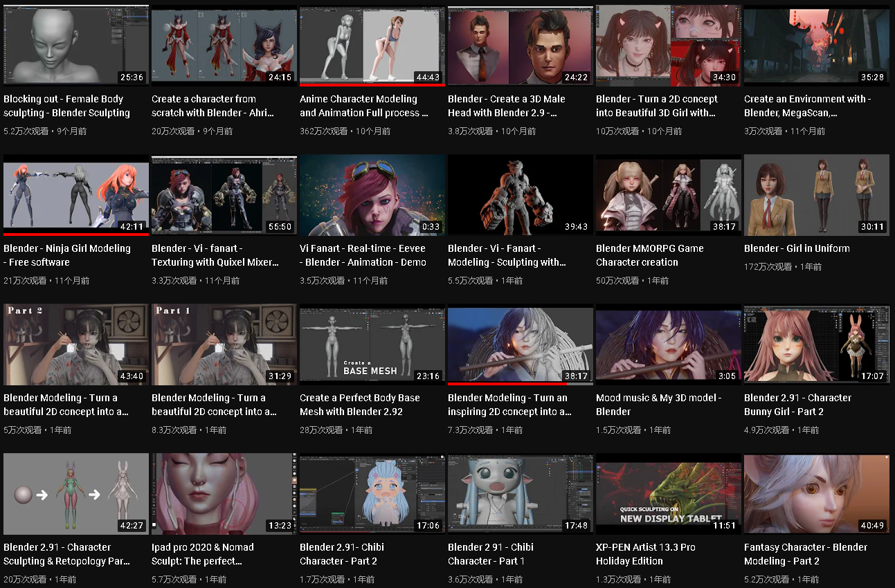Click the '21万次观看' view count text

point(25,280)
